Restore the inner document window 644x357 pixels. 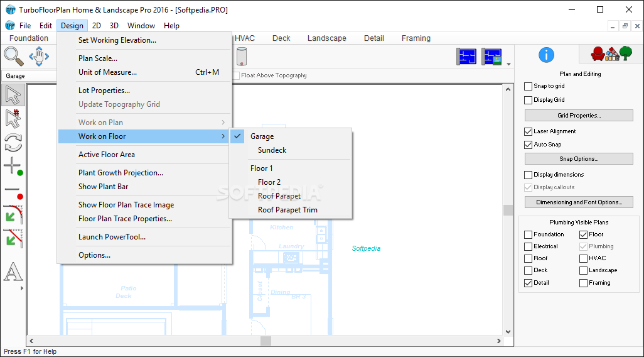pos(625,26)
